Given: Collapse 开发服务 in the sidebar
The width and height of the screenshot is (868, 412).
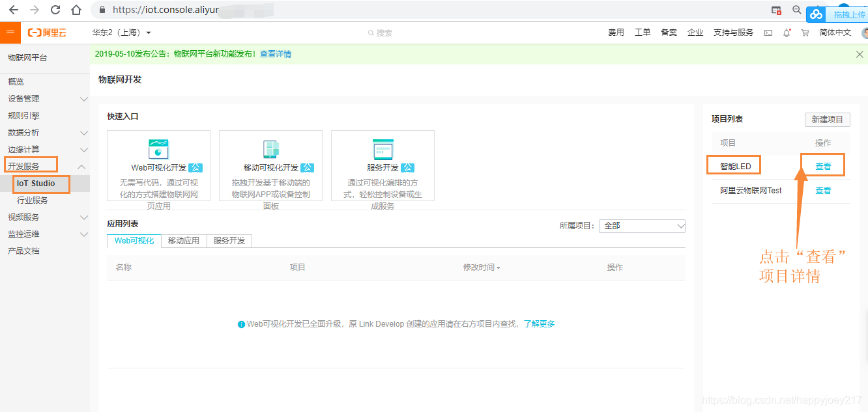Looking at the screenshot, I should tap(81, 167).
